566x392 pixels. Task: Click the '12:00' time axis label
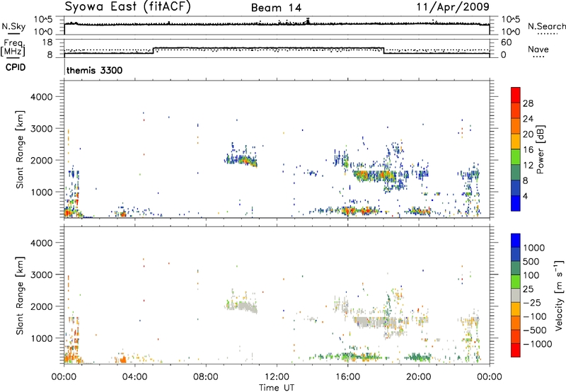pos(277,377)
